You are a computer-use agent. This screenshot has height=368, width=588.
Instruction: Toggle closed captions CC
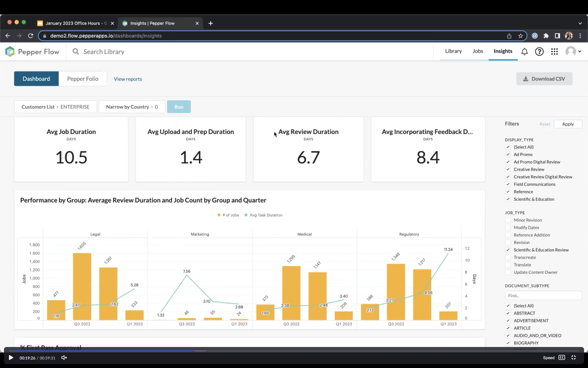tap(562, 357)
